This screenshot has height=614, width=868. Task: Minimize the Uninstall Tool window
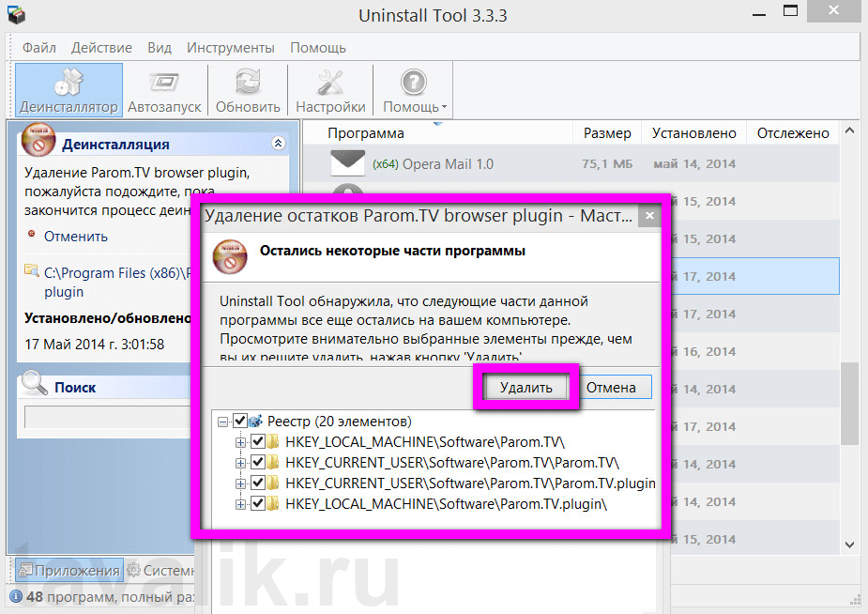click(x=759, y=14)
